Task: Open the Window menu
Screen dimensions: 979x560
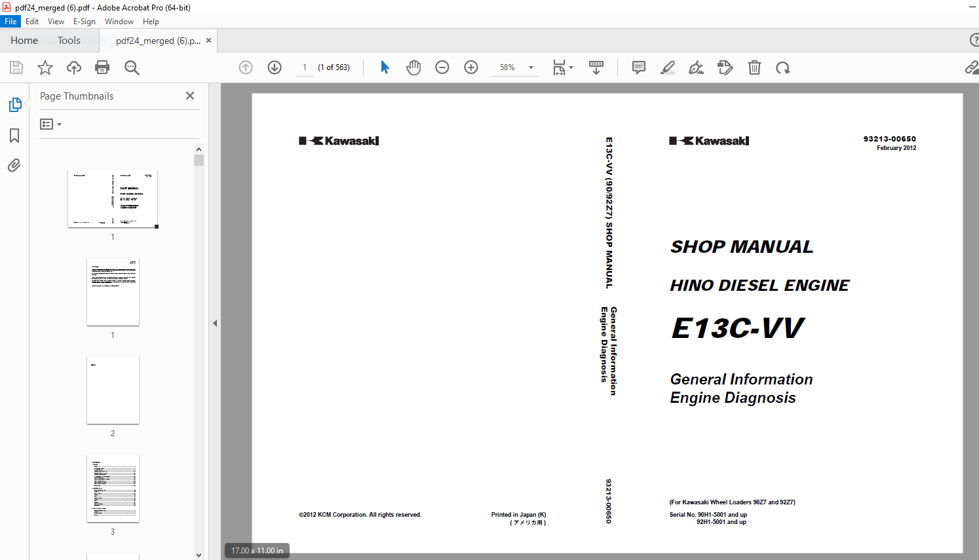Action: (119, 22)
